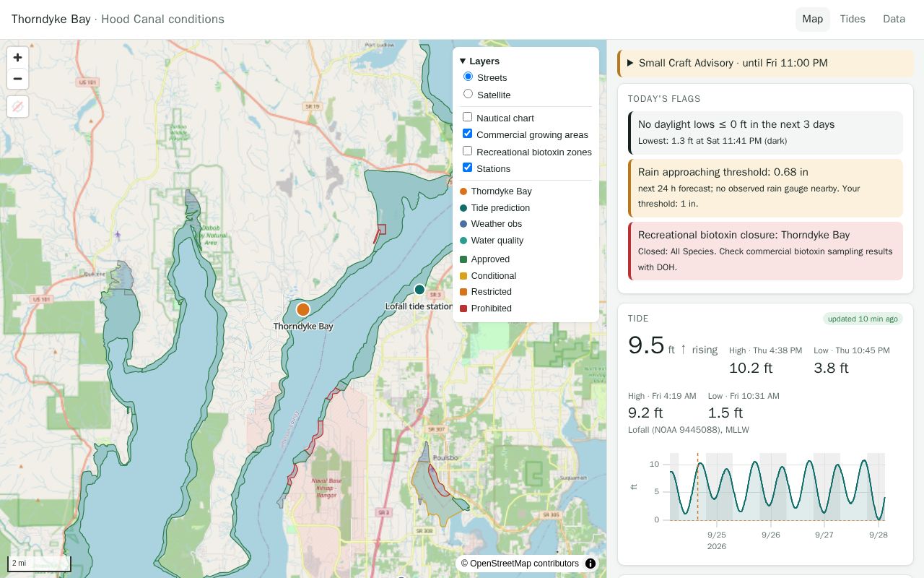Select the orange Thorndyke Bay map marker
Screen dimensions: 924x578
[x=303, y=309]
